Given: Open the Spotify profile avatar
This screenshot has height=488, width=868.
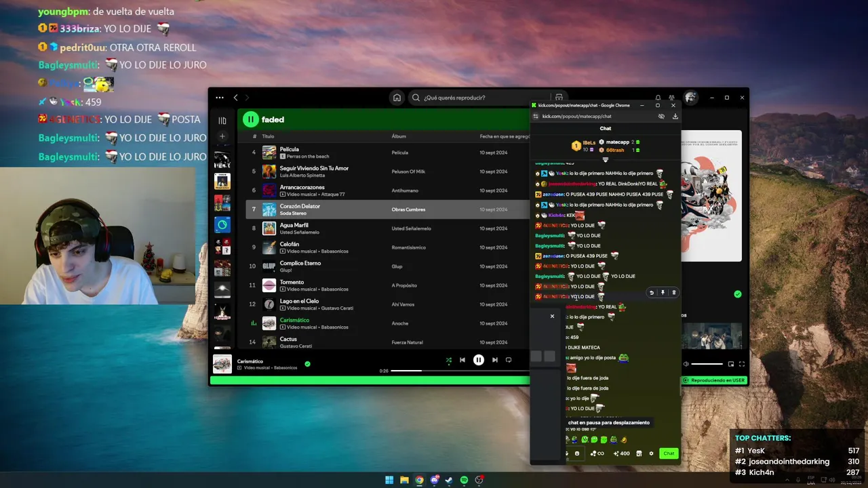Looking at the screenshot, I should pyautogui.click(x=690, y=98).
